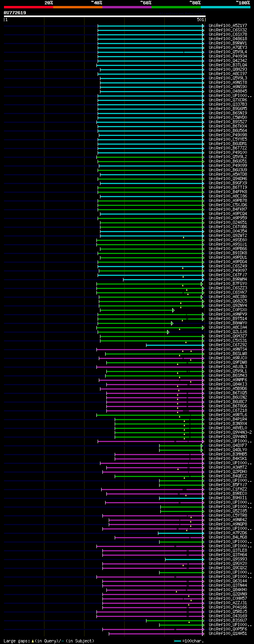Open hit UniRef100_C6SX32
The height and width of the screenshot is (644, 254).
[228, 30]
